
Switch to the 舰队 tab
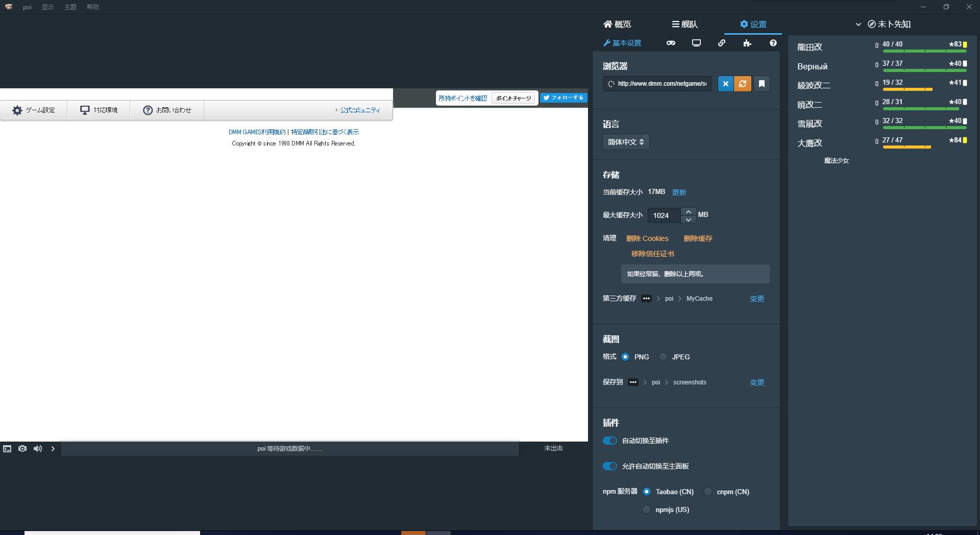coord(684,24)
